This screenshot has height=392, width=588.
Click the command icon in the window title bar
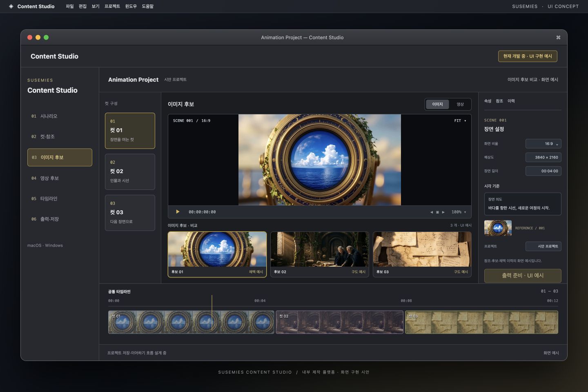[558, 38]
